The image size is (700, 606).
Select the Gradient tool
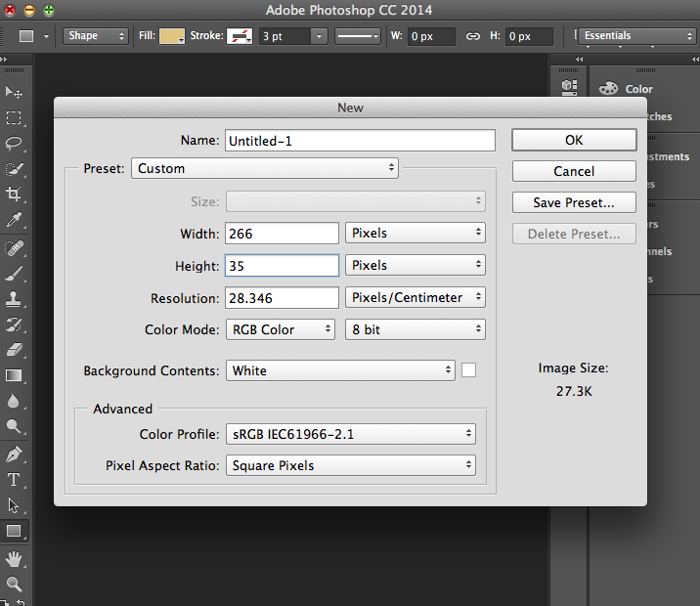(x=14, y=375)
